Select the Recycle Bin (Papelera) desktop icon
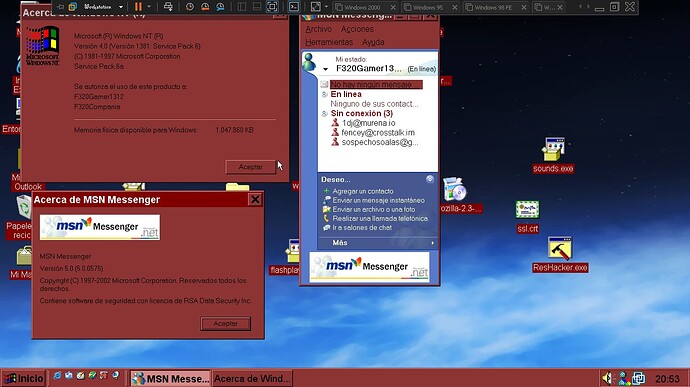Viewport: 690px width, 387px height. point(23,207)
